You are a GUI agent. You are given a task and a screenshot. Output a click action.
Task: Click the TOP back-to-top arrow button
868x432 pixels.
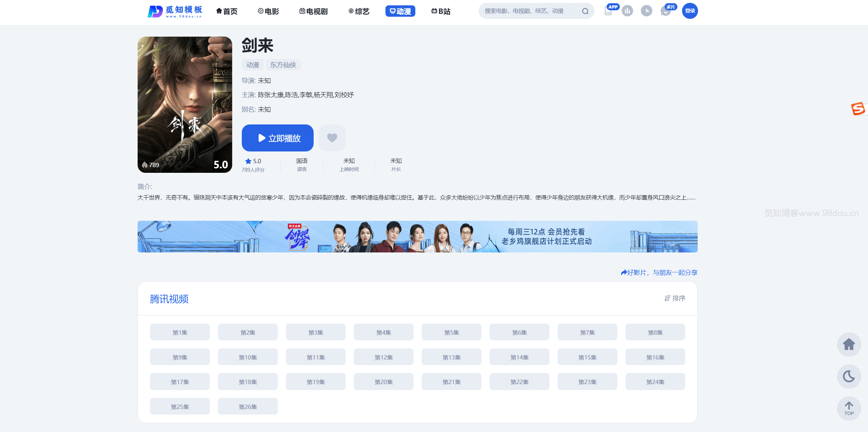(849, 408)
